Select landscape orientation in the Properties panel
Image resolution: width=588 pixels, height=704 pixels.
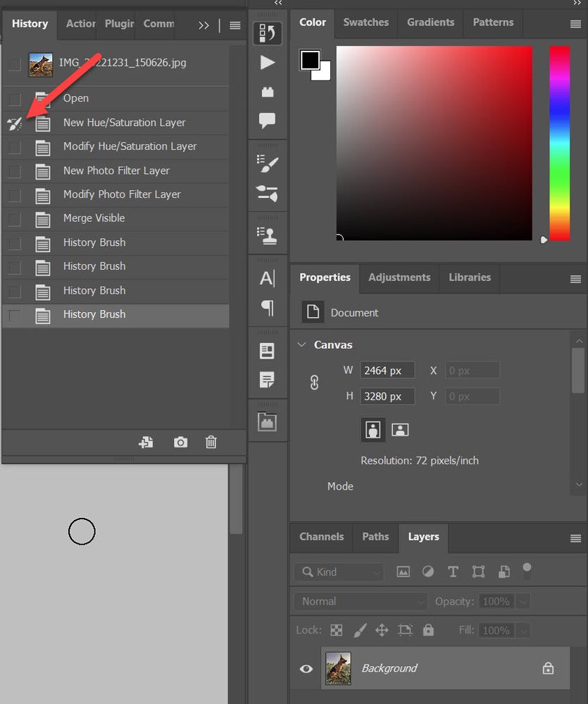coord(399,429)
